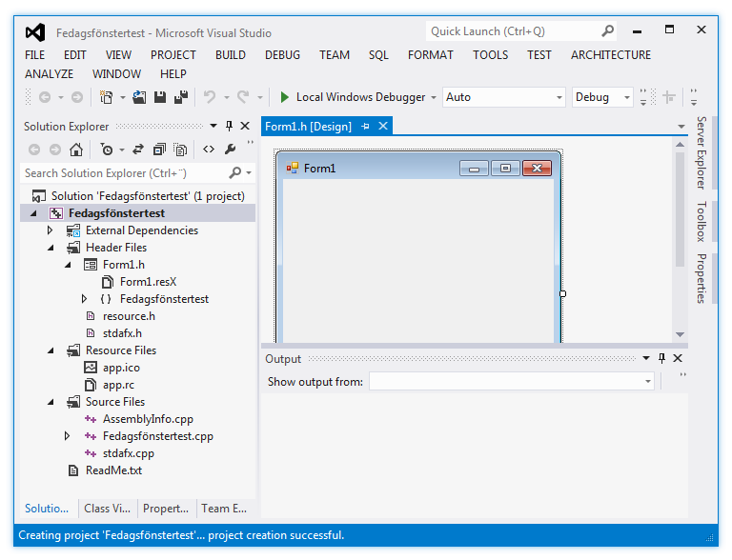732x560 pixels.
Task: Select the Form1.resX file
Action: click(x=148, y=282)
